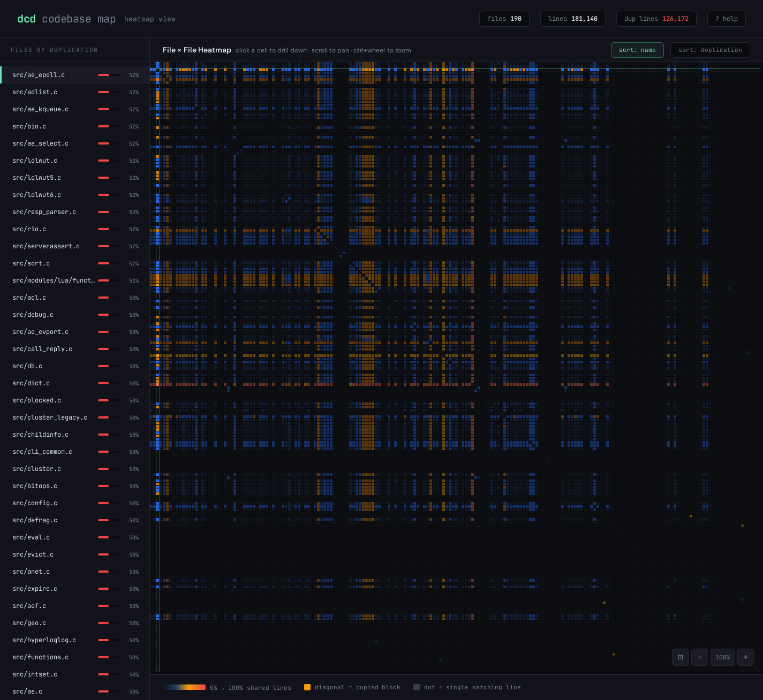Select src/eval.c in file list
763x700 pixels.
pos(75,537)
